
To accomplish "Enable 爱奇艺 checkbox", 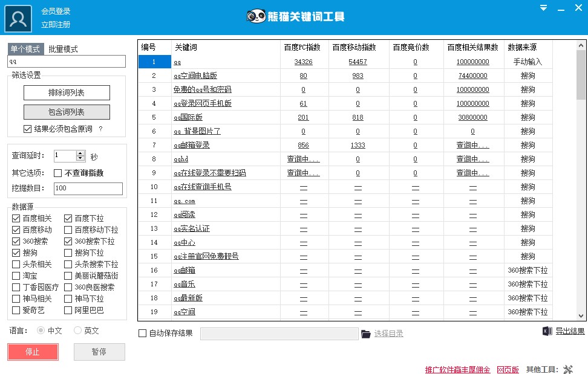I will pos(16,311).
